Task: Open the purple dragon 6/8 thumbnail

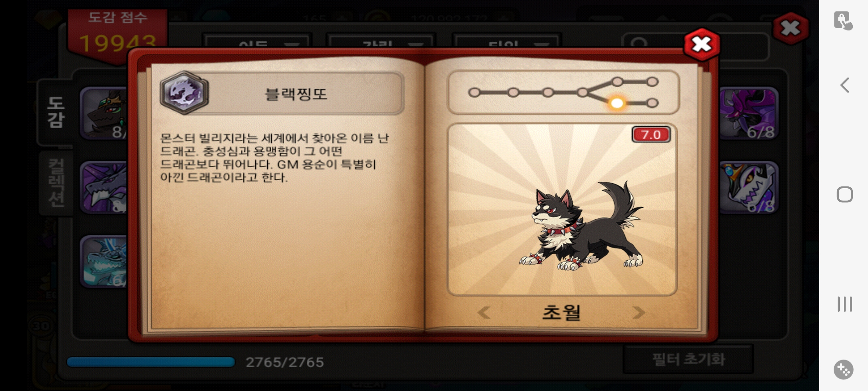Action: point(748,113)
